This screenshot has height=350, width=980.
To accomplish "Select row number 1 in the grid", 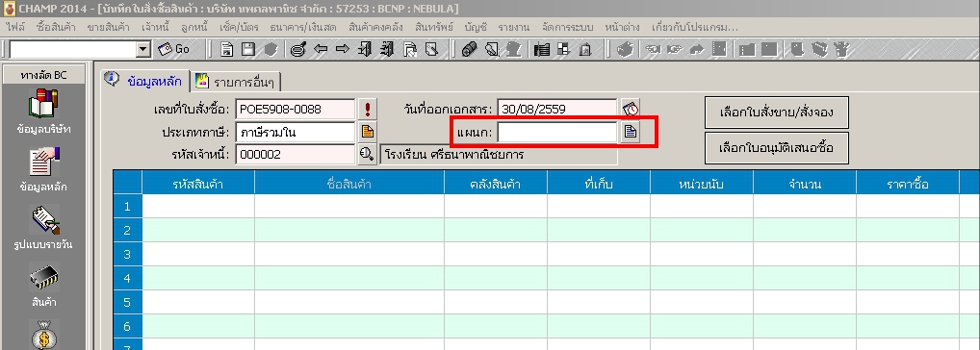I will click(x=127, y=207).
